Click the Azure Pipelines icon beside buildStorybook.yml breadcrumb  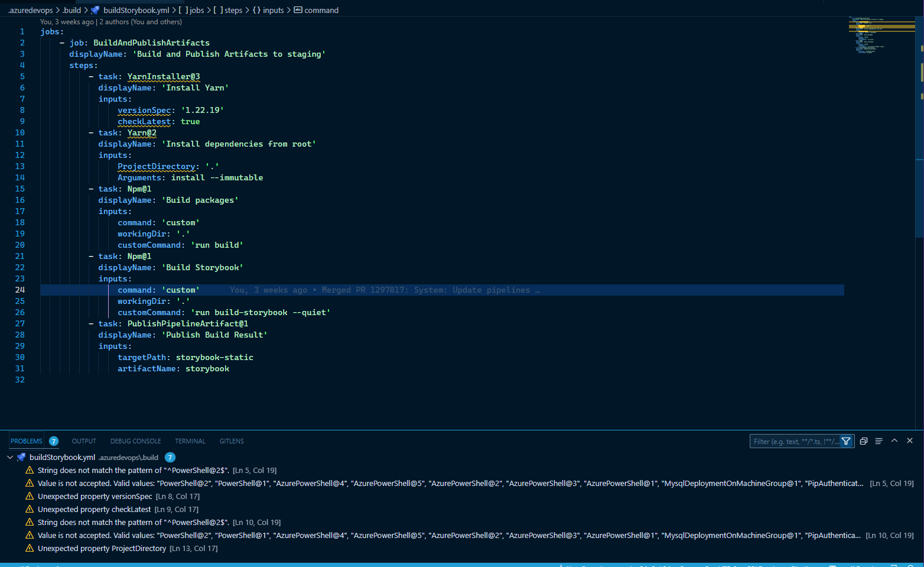(95, 10)
